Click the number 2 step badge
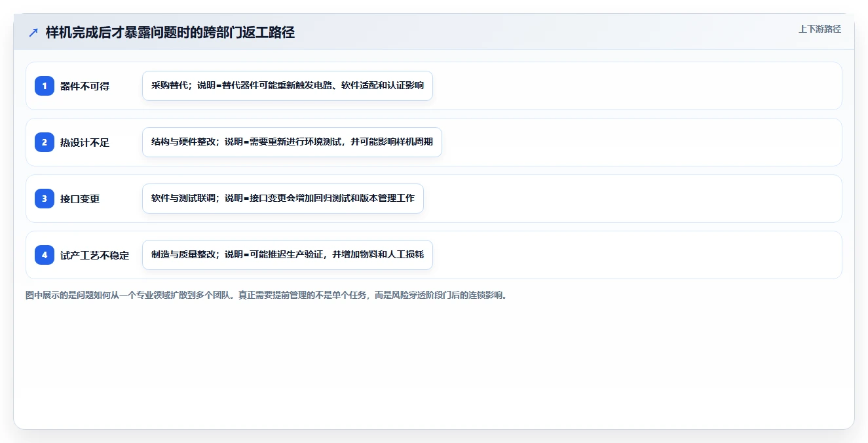Screen dimensions: 868x443 45,142
